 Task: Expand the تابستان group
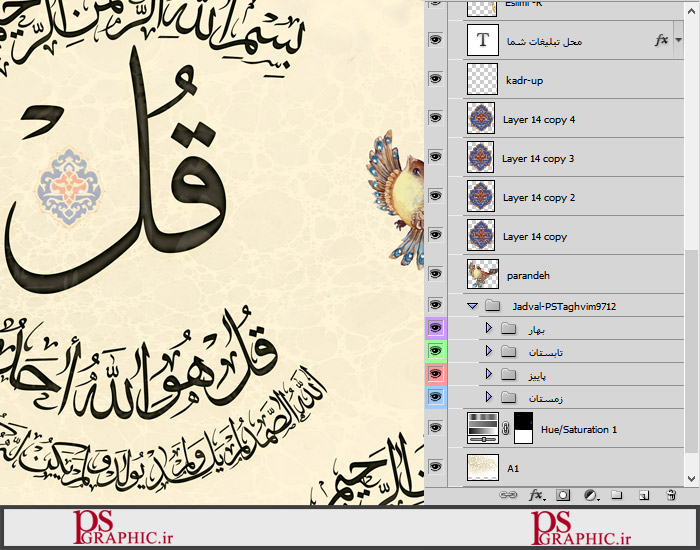pos(488,351)
